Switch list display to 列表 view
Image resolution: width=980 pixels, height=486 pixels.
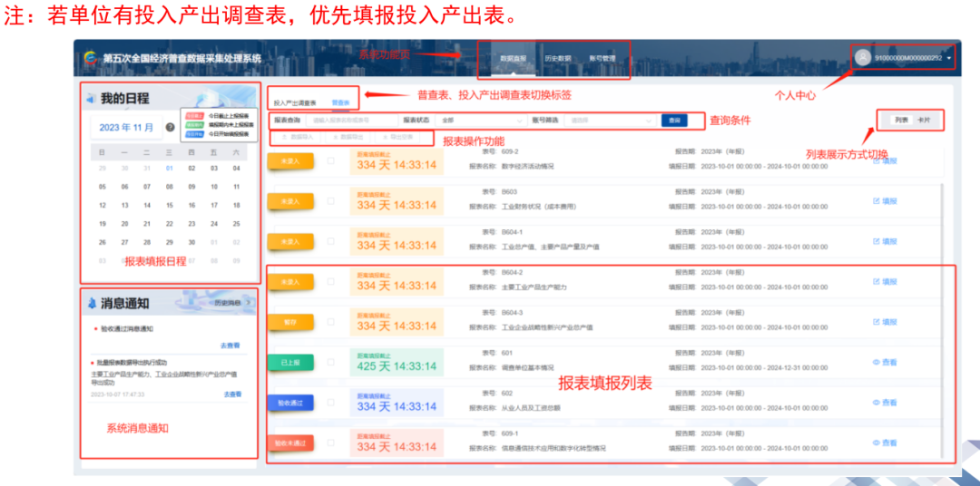901,120
